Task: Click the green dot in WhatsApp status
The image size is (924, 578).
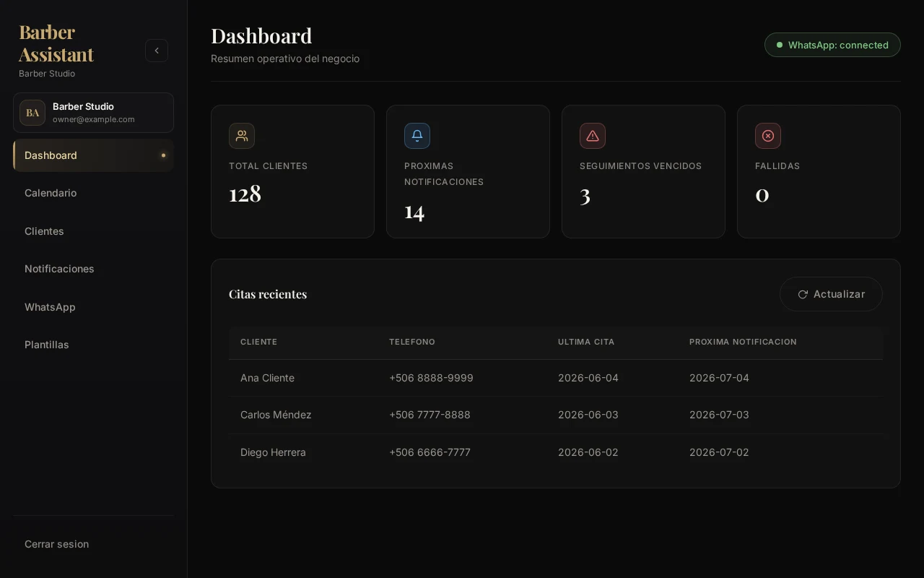Action: (780, 45)
